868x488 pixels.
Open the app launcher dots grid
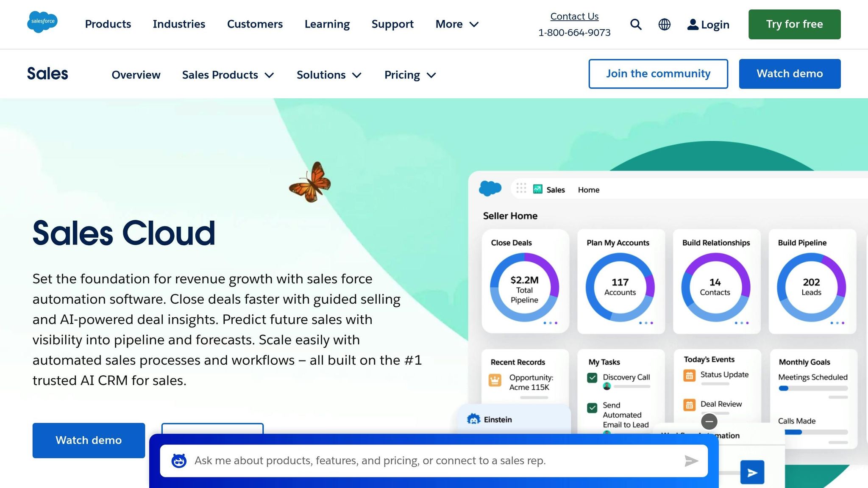tap(521, 188)
